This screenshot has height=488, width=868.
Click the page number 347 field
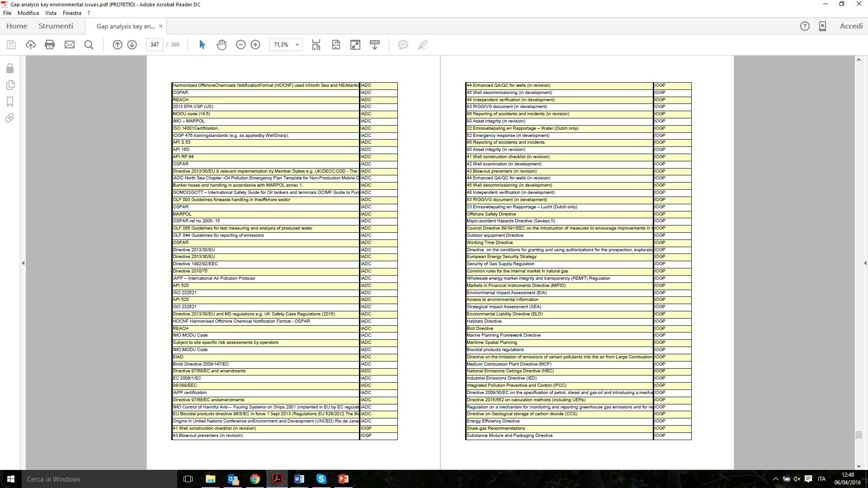[x=155, y=45]
